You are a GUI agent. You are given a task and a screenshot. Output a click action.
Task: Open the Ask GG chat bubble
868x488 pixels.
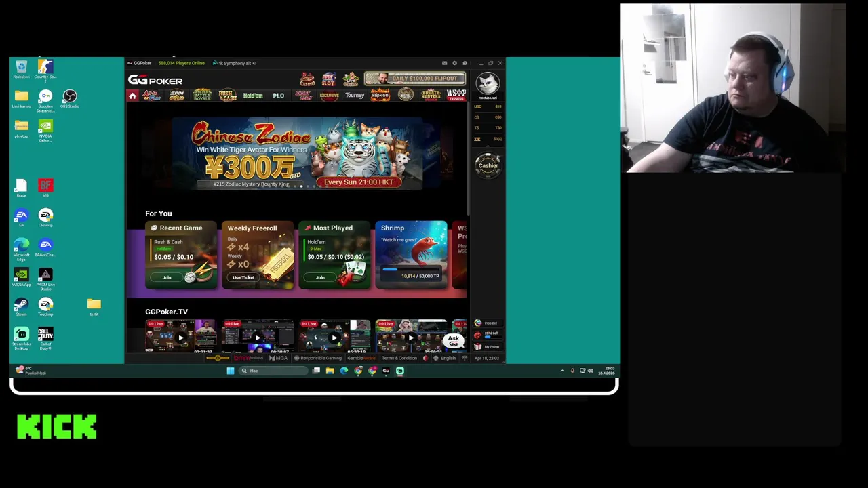pyautogui.click(x=454, y=340)
